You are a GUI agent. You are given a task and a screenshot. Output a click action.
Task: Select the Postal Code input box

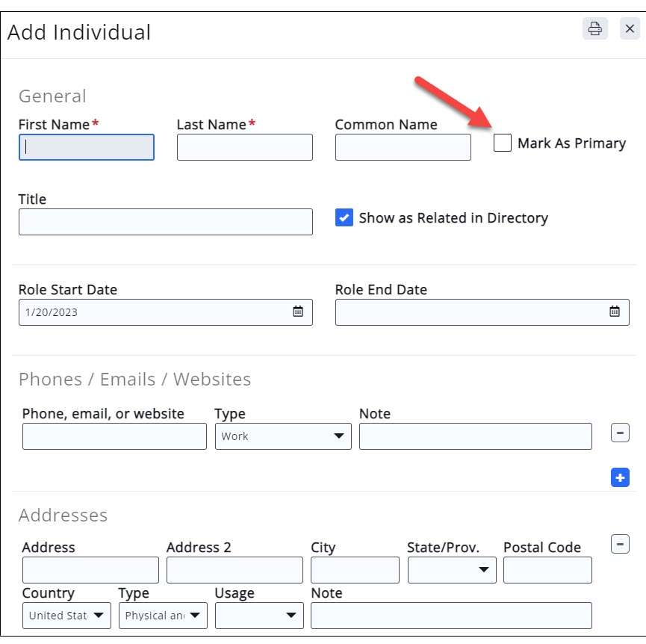click(x=547, y=570)
